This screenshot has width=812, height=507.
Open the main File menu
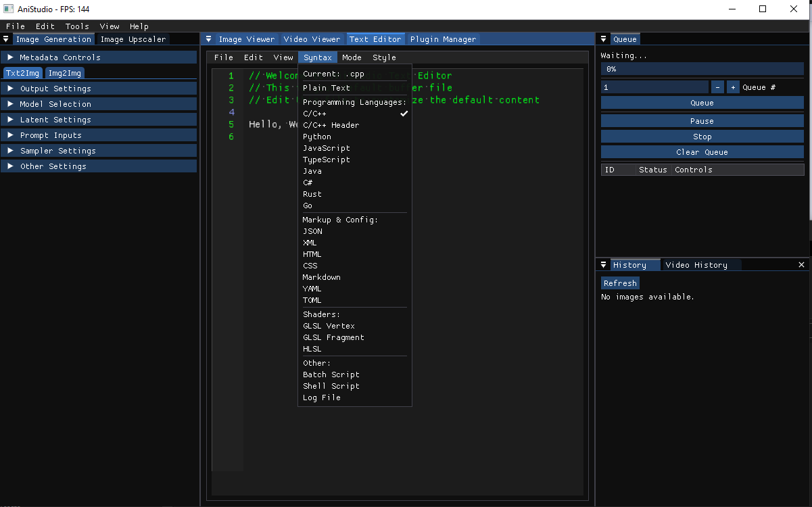click(16, 26)
